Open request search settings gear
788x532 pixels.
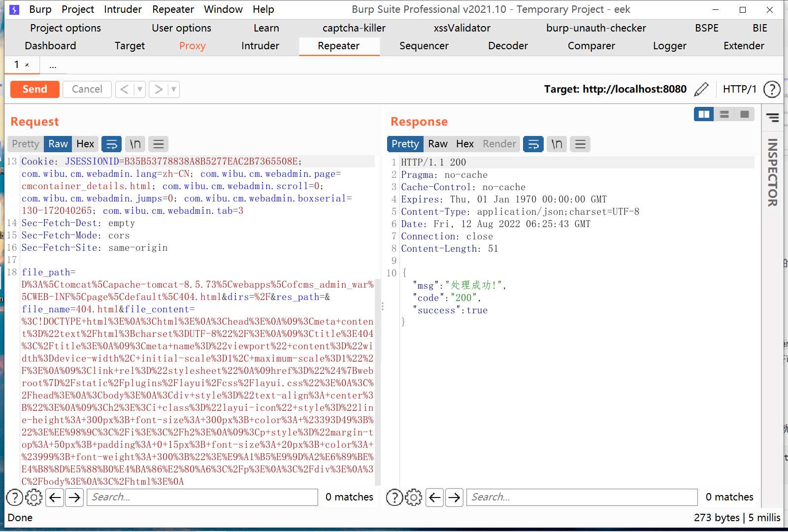[x=34, y=498]
